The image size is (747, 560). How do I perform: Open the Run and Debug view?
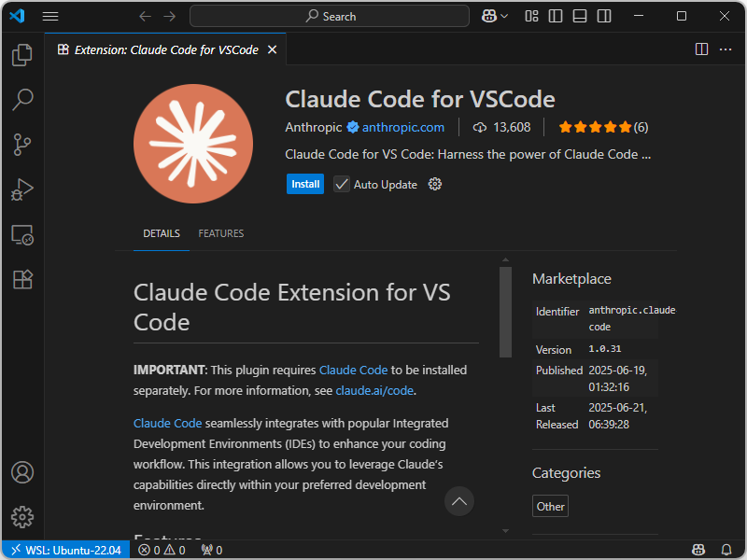coord(22,189)
